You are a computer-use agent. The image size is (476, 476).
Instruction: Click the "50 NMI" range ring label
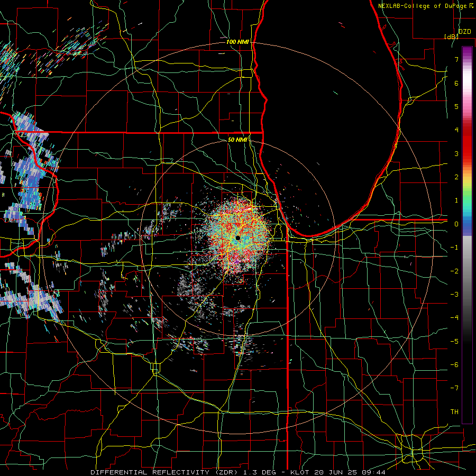[x=237, y=140]
